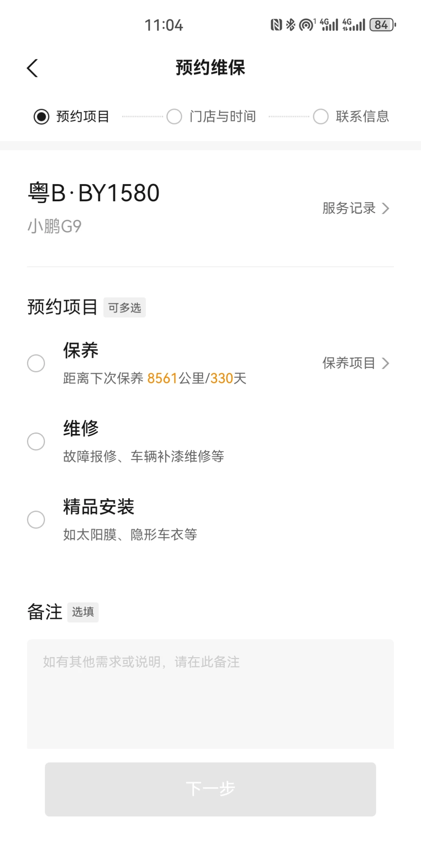The width and height of the screenshot is (421, 868).
Task: Expand 保养项目 details chevron
Action: click(385, 363)
